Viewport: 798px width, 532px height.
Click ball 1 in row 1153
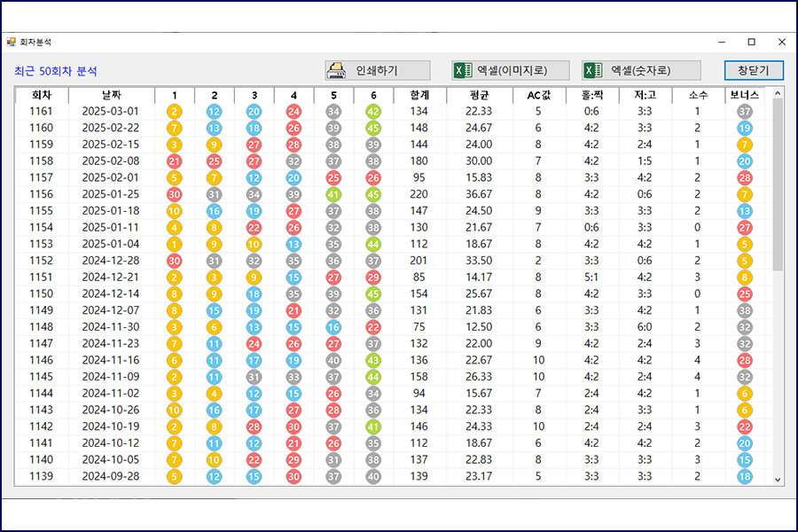click(x=174, y=245)
